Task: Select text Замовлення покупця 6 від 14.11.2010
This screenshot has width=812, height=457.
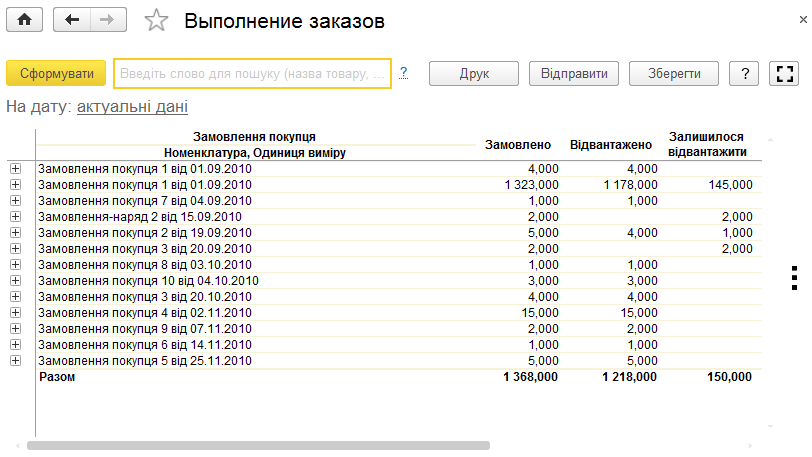Action: coord(145,346)
